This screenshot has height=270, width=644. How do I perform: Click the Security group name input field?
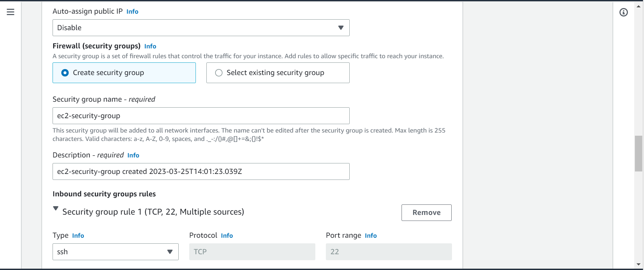pyautogui.click(x=201, y=116)
